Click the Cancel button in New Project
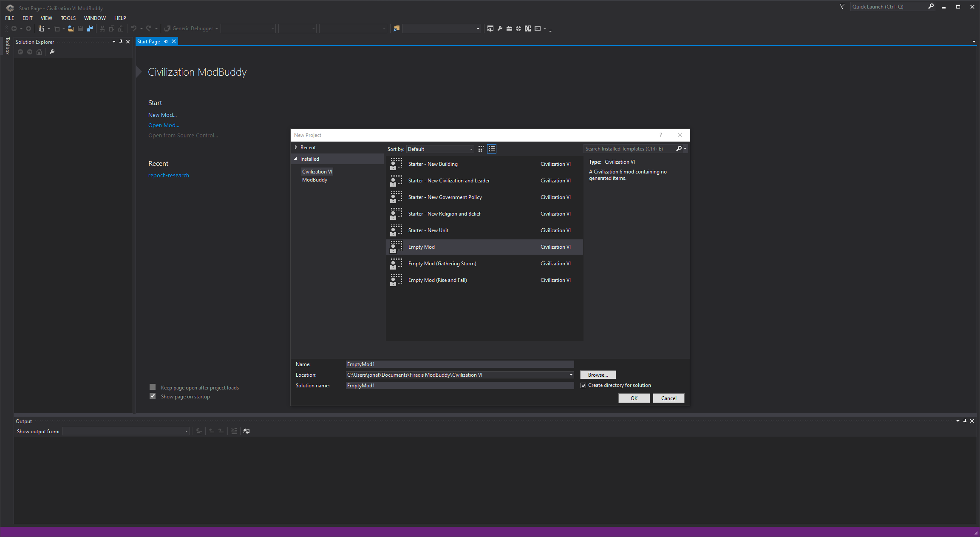Viewport: 980px width, 537px height. (668, 398)
